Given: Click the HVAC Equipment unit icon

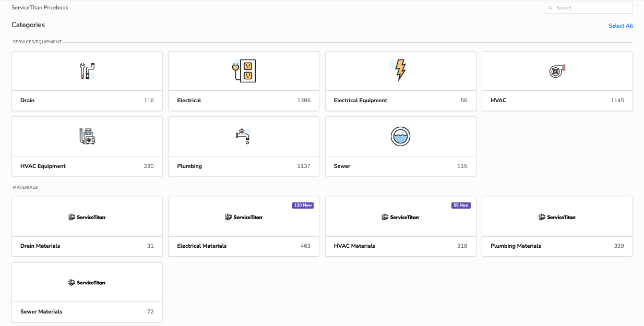Looking at the screenshot, I should click(87, 136).
